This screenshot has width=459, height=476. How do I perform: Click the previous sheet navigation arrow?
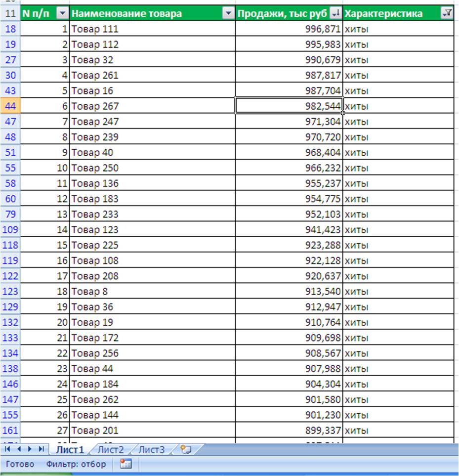coord(19,449)
